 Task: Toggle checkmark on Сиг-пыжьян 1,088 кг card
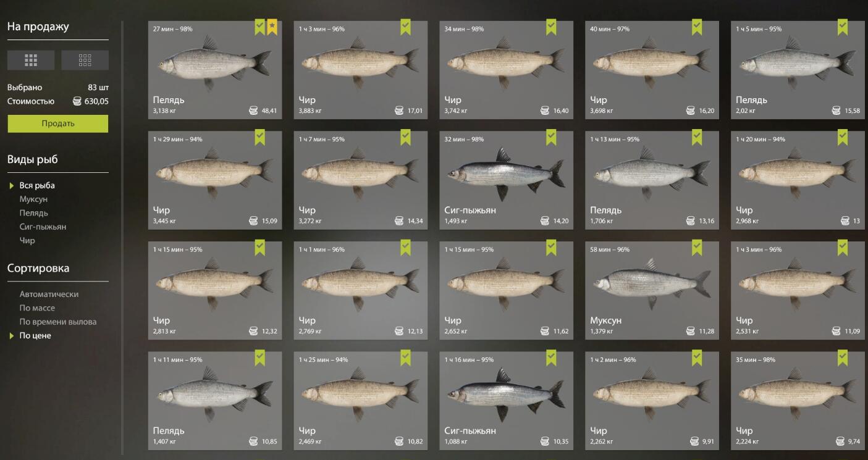tap(551, 358)
